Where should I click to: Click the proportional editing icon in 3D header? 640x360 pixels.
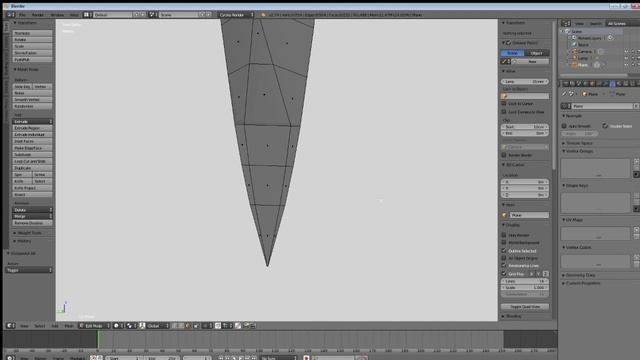point(206,326)
